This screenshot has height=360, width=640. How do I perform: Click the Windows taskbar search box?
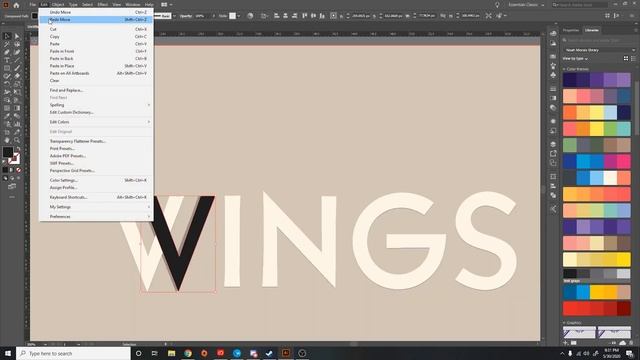73,353
